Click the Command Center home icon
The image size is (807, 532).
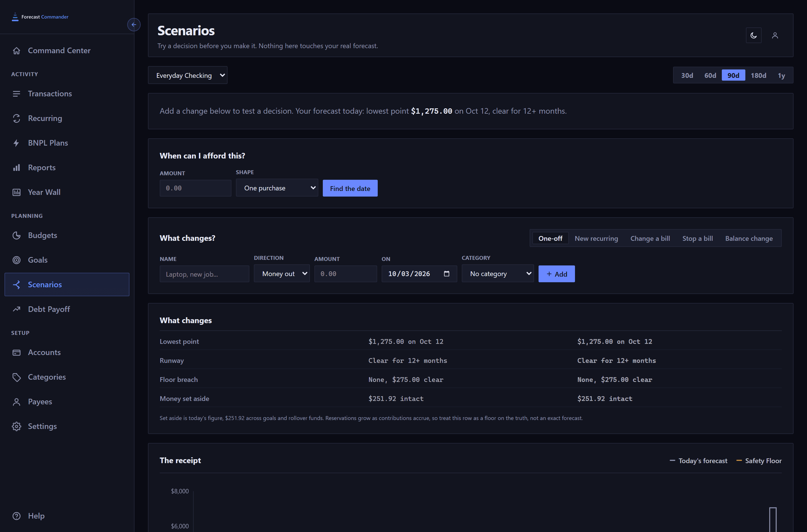(16, 51)
